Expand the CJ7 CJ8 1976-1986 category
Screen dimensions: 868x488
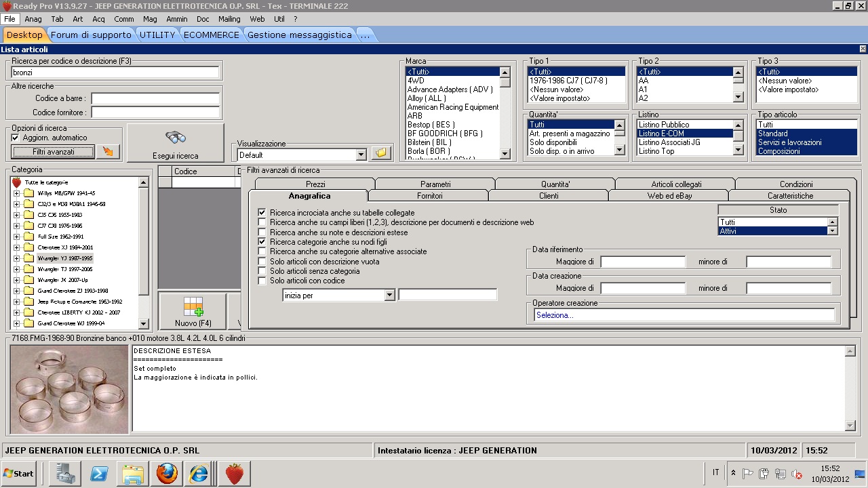[x=17, y=226]
